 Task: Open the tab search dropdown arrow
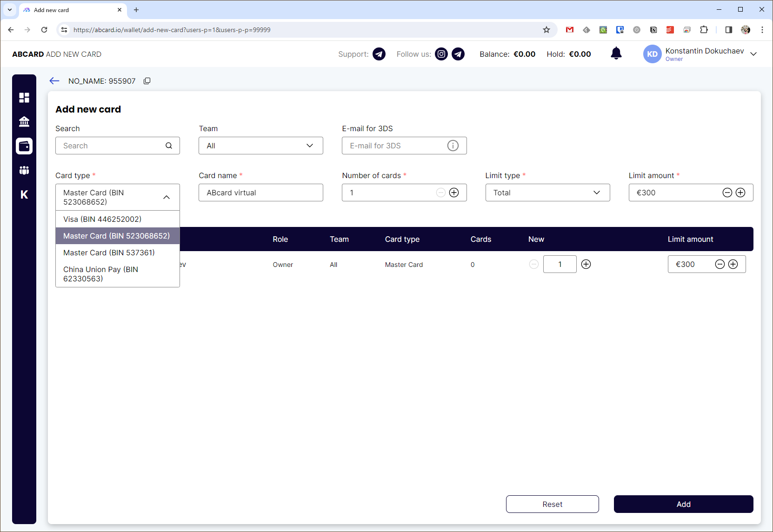point(10,10)
